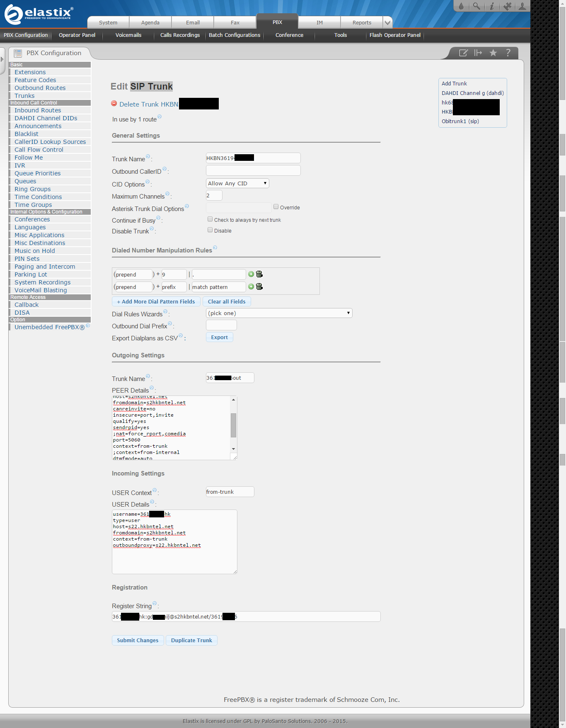Open the CID Options dropdown

(237, 183)
